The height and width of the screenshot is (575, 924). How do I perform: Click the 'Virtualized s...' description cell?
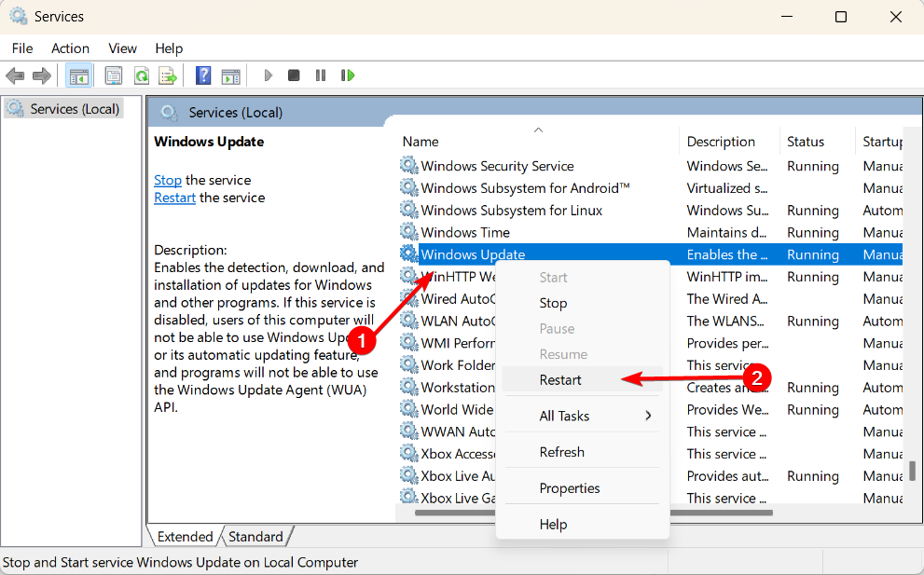[727, 188]
